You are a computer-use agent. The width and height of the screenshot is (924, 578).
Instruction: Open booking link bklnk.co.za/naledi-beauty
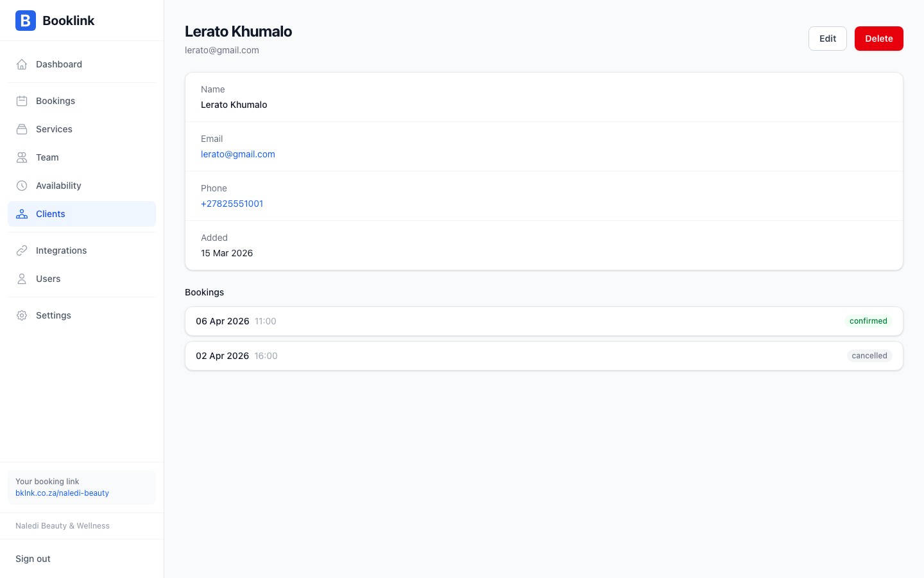click(x=62, y=493)
